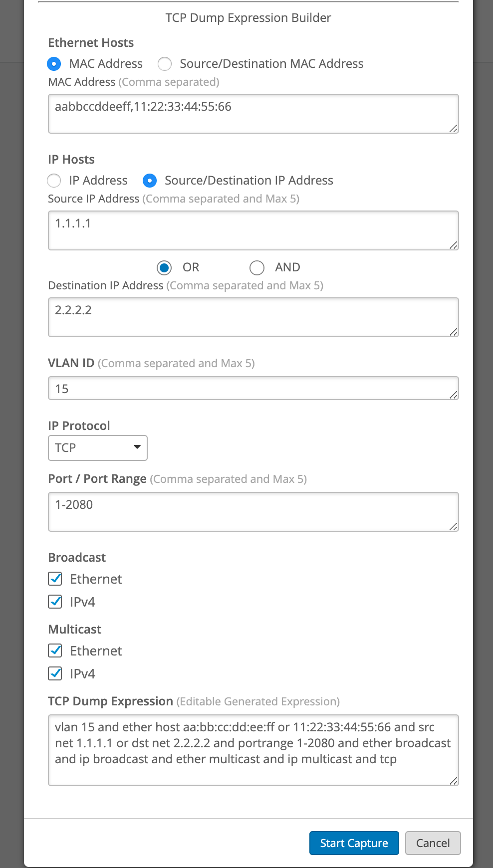The image size is (493, 868).
Task: Click into the MAC Address text field
Action: point(253,114)
